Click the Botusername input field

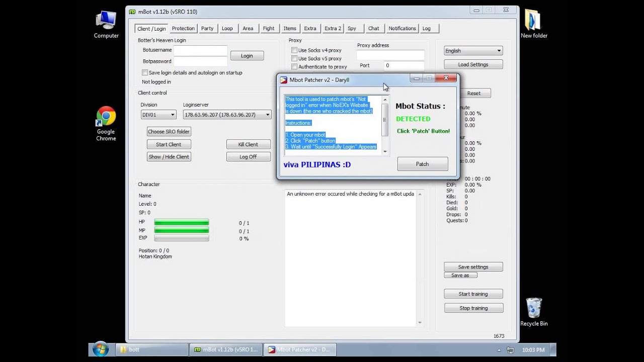pyautogui.click(x=201, y=50)
